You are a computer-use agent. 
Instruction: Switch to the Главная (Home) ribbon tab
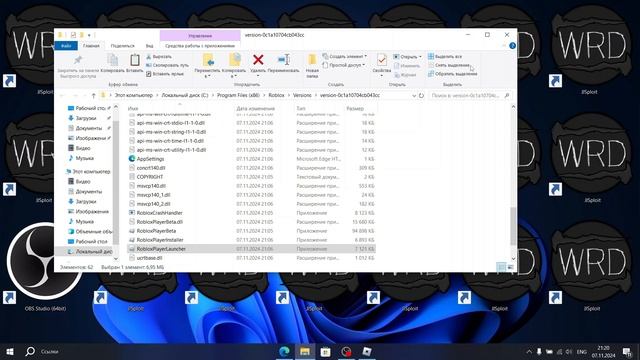tap(91, 46)
